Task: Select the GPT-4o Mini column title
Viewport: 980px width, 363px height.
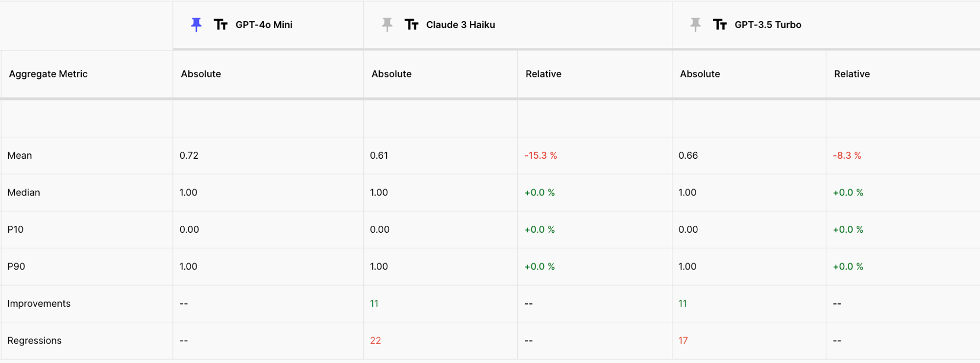Action: point(264,24)
